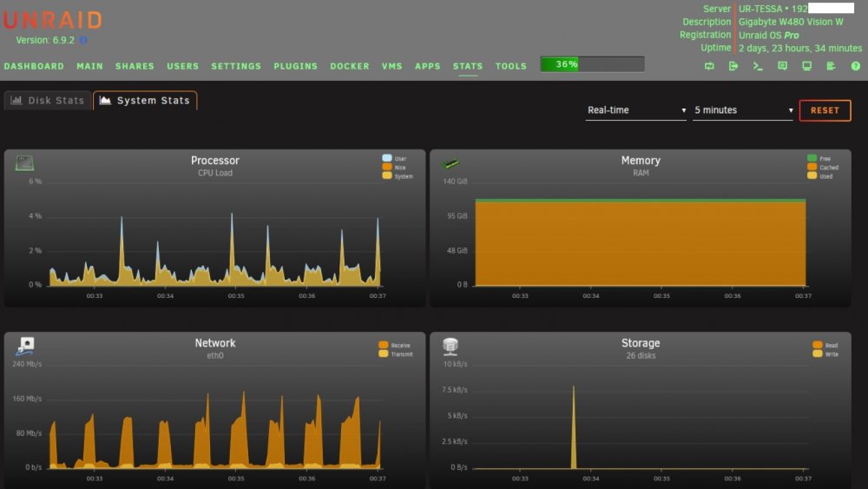Click the Help question-mark icon
This screenshot has height=489, width=868.
856,66
